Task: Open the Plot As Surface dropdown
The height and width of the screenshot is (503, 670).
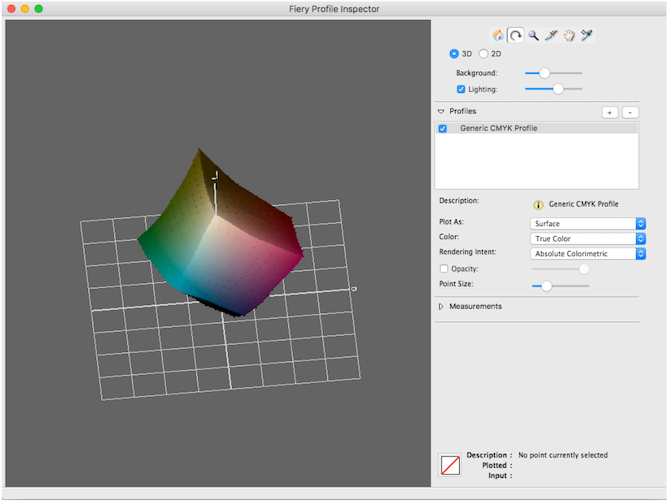Action: [x=588, y=224]
